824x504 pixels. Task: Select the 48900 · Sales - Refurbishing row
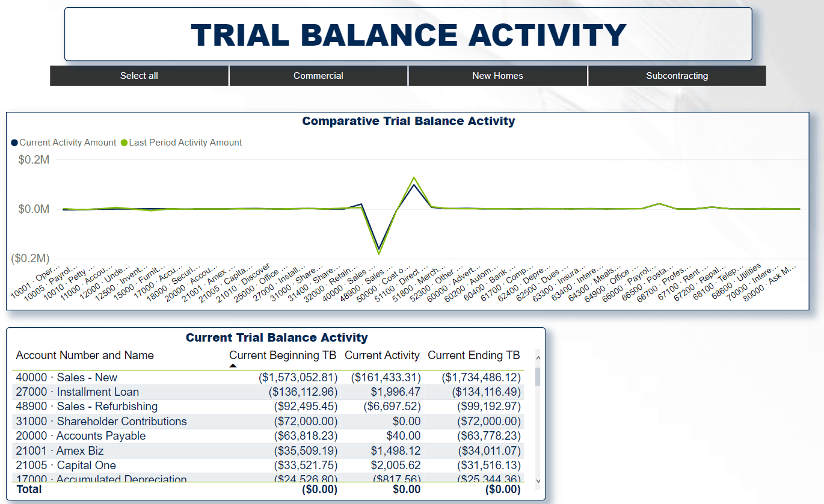[268, 407]
